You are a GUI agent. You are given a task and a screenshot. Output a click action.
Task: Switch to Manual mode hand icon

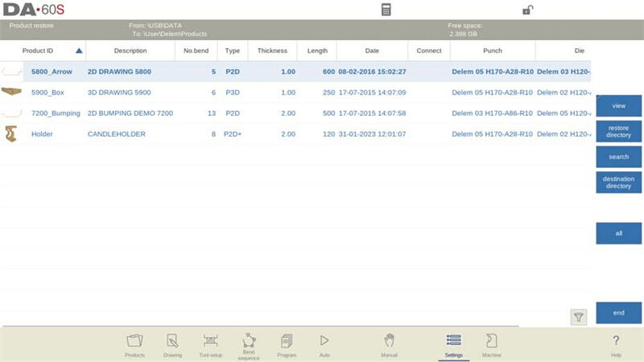tap(390, 343)
